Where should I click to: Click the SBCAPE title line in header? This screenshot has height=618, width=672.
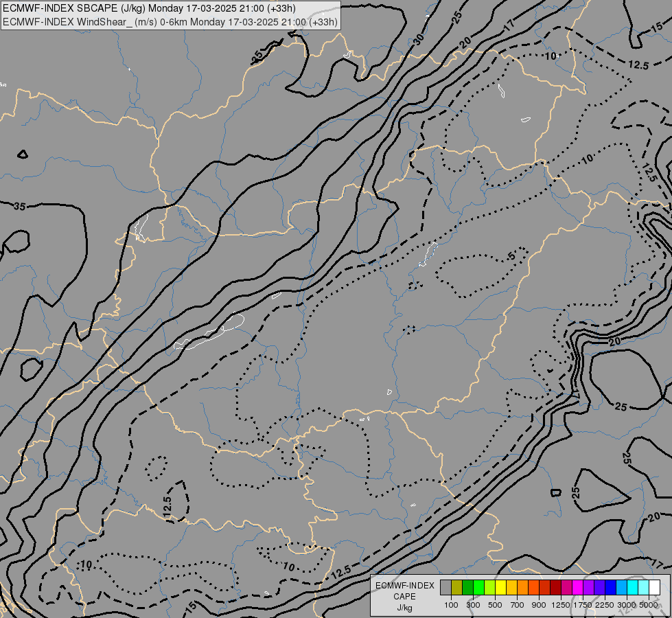[x=149, y=8]
